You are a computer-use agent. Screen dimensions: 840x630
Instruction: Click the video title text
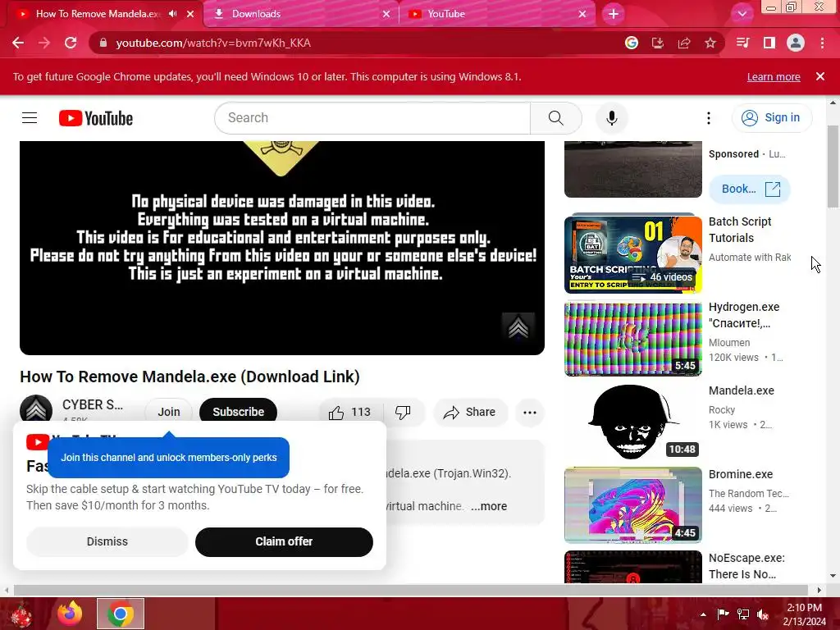coord(189,377)
